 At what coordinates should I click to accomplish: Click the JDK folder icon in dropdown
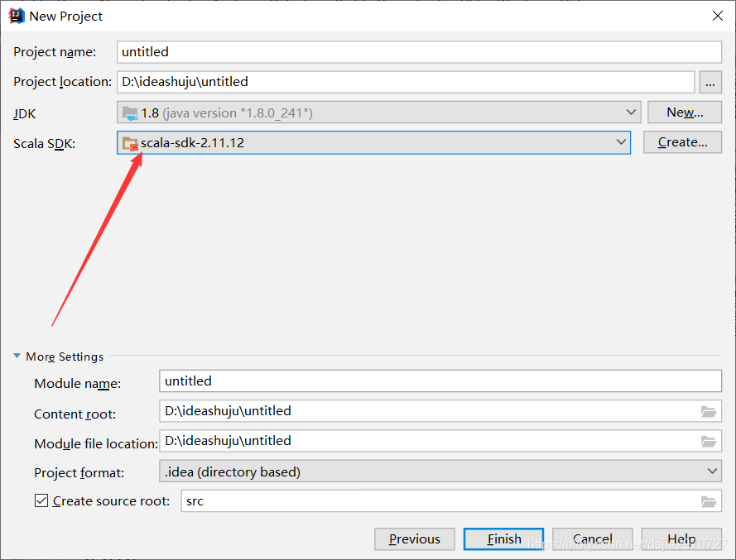pos(130,113)
